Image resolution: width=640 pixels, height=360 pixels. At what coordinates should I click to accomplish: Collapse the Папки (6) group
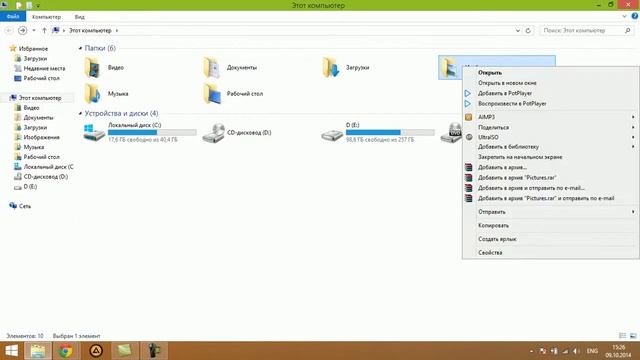tap(80, 49)
